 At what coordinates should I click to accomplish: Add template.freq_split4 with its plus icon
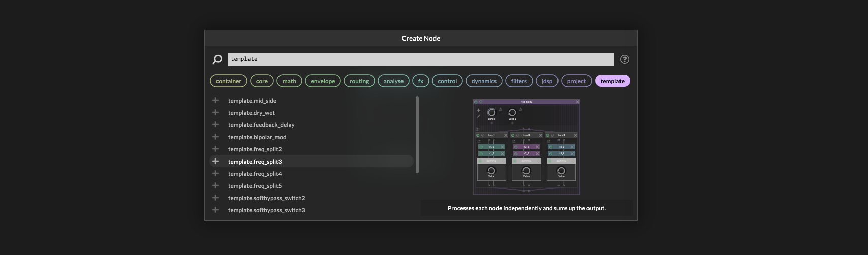tap(215, 173)
